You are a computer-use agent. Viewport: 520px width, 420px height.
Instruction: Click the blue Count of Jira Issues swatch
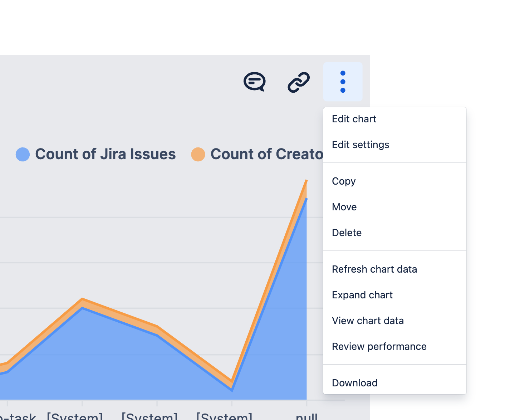(23, 154)
